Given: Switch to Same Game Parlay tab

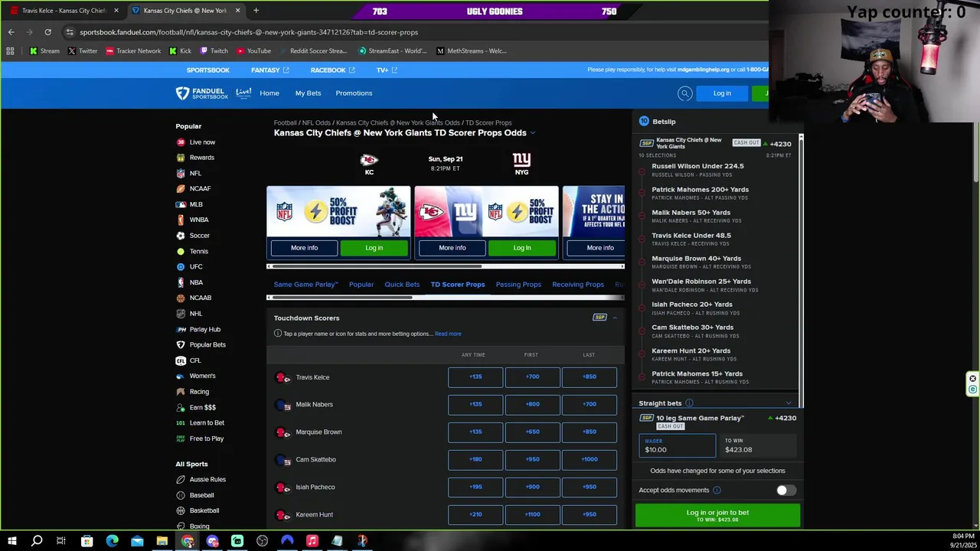Looking at the screenshot, I should (x=306, y=285).
